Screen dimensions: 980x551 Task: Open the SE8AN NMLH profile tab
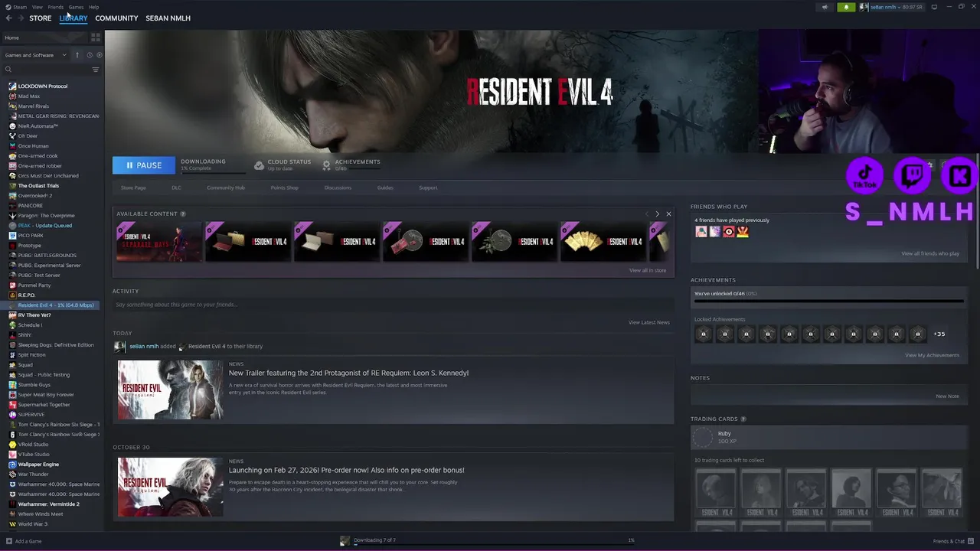pyautogui.click(x=168, y=18)
